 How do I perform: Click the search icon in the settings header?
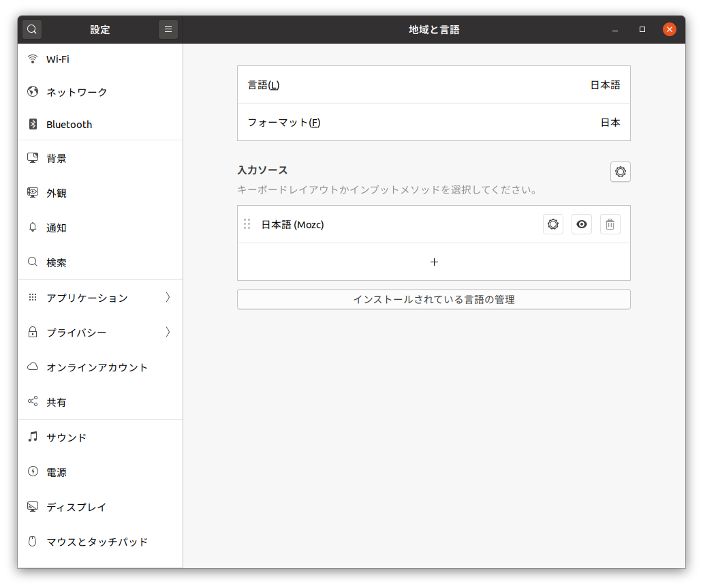tap(32, 29)
